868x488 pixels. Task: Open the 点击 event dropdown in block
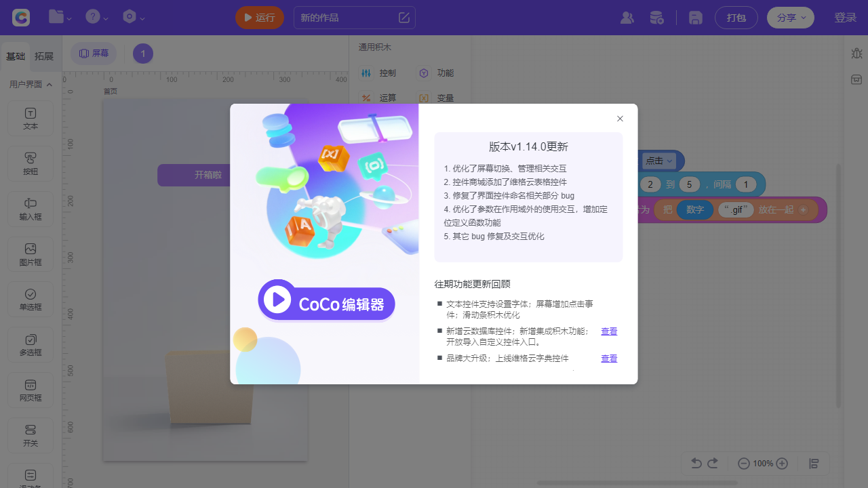coord(659,161)
